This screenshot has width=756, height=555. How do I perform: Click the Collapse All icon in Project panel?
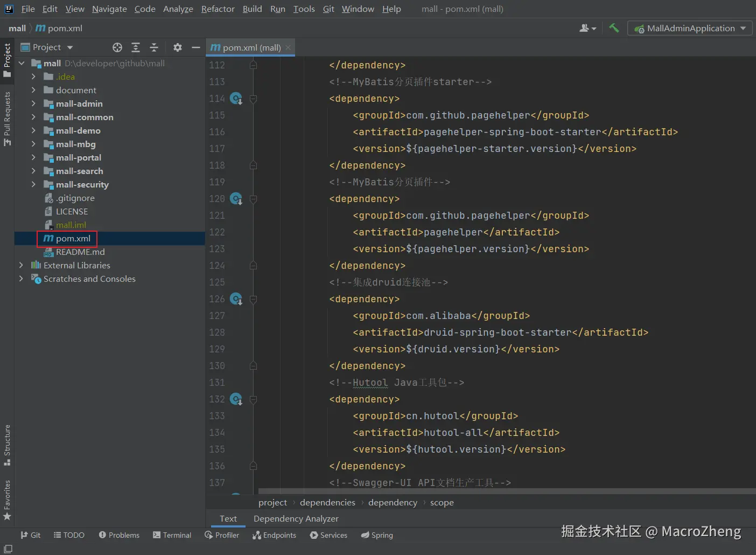click(154, 47)
